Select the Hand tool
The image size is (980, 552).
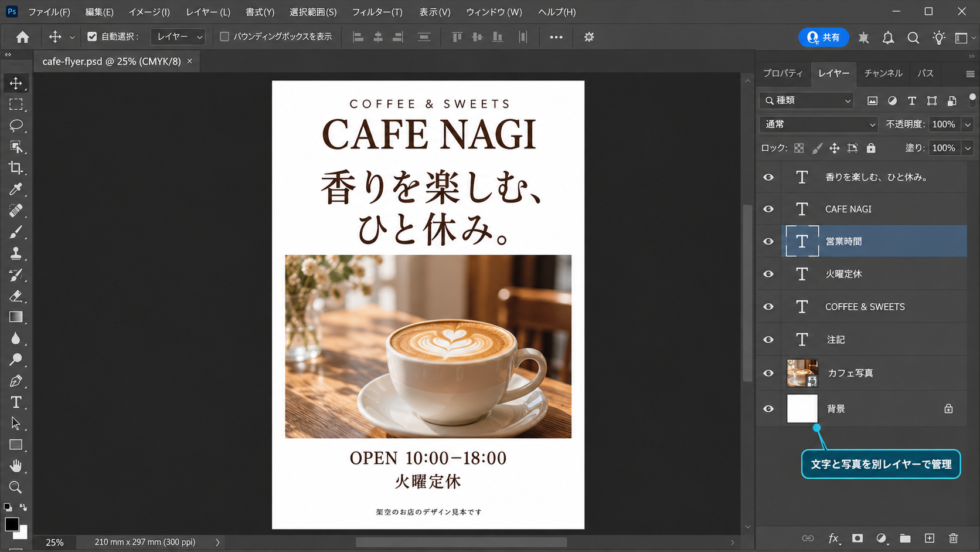[x=16, y=466]
